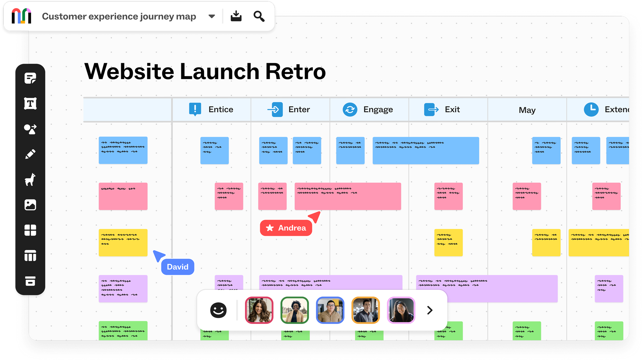
Task: Select the table tool in sidebar
Action: (x=30, y=256)
